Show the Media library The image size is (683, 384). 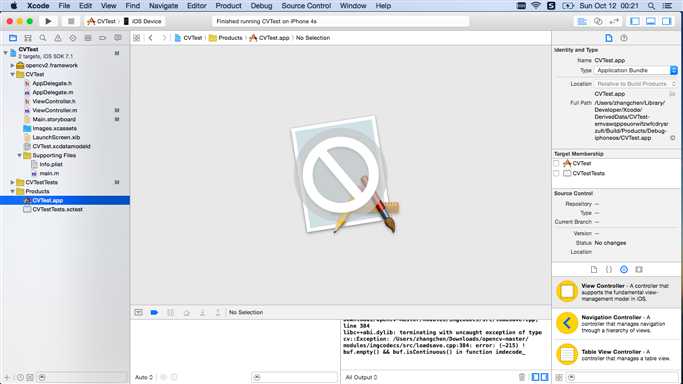pos(639,269)
